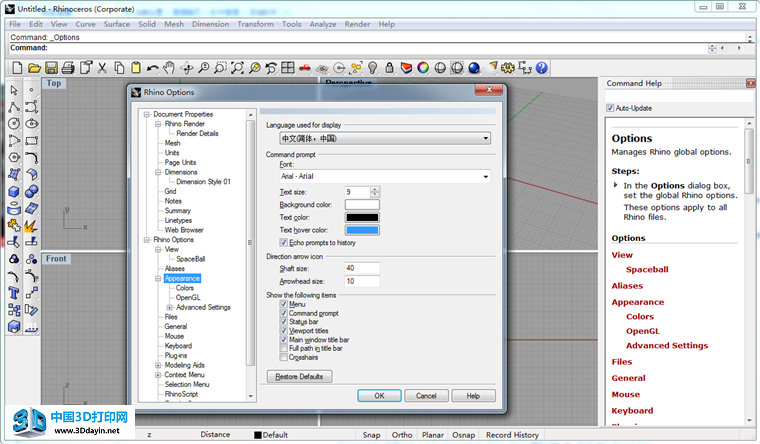The image size is (760, 444).
Task: Collapse the Rhino Options tree node
Action: pyautogui.click(x=147, y=240)
